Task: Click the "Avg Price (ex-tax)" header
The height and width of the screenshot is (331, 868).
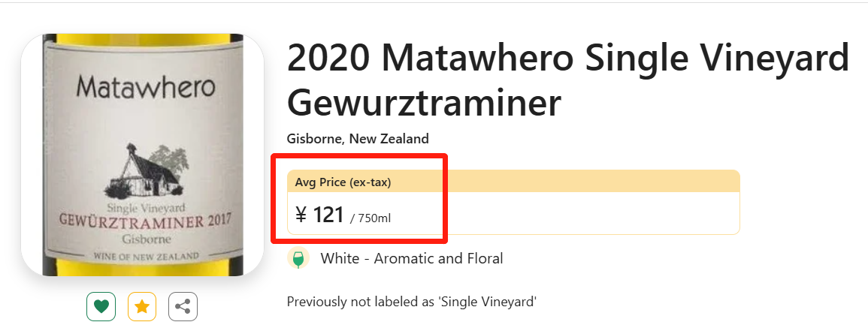Action: tap(343, 182)
